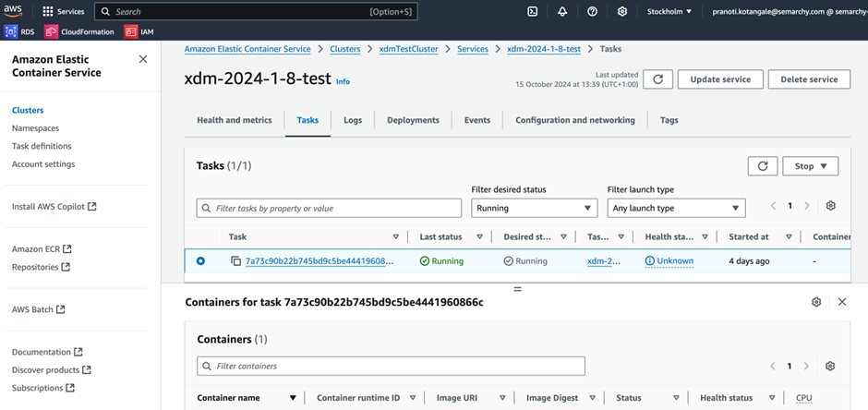
Task: Go to previous page of Tasks table
Action: 773,206
